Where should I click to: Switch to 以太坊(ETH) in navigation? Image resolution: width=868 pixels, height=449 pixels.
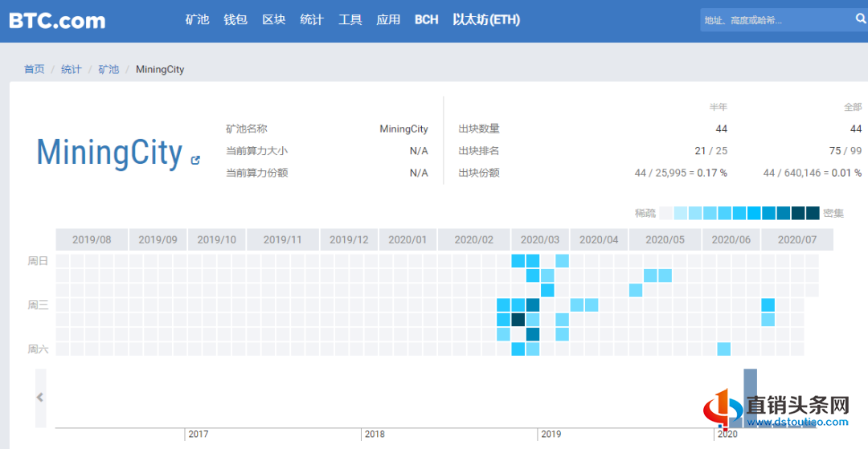click(486, 20)
